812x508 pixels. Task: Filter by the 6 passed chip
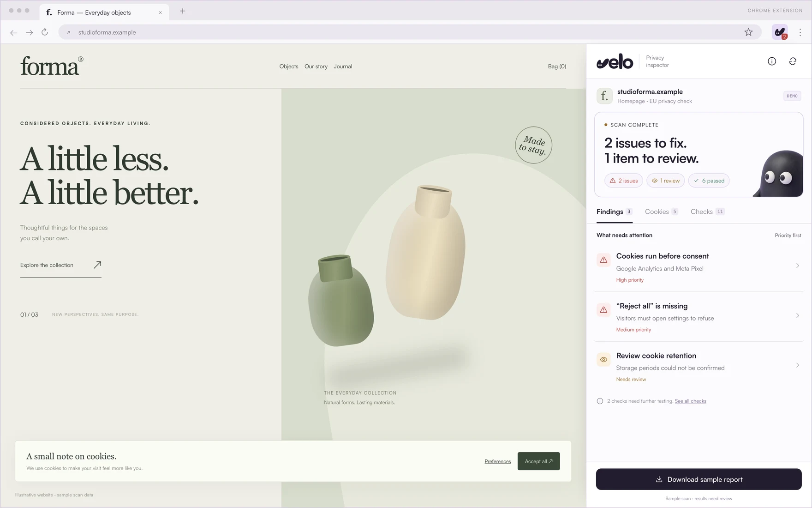709,181
